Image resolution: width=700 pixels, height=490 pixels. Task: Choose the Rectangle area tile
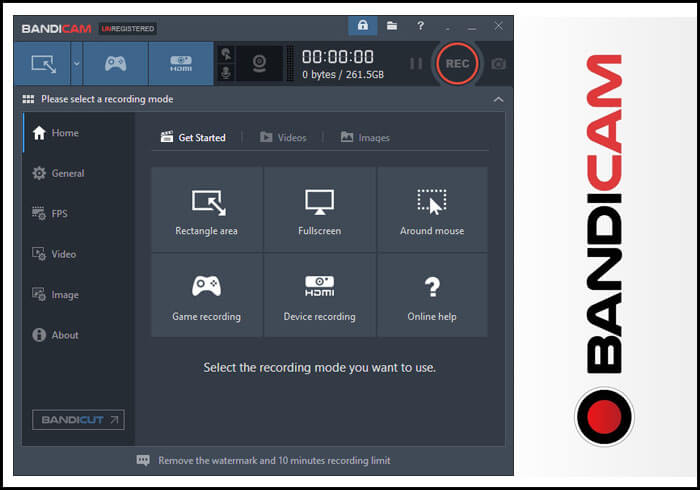[x=207, y=209]
